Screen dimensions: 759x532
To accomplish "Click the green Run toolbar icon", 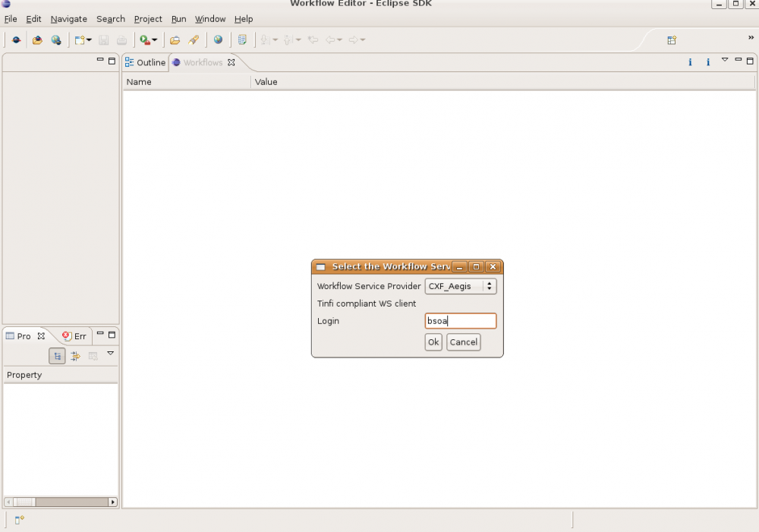I will (144, 40).
